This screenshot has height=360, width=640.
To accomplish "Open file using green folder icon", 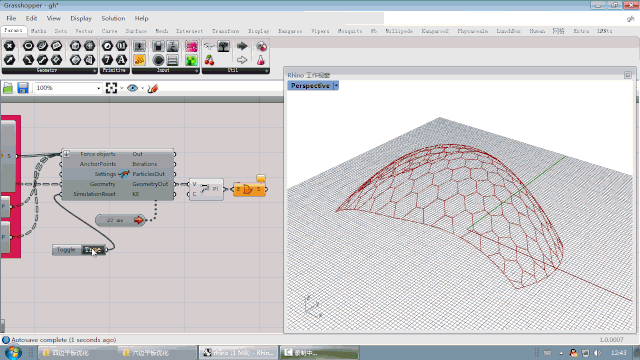I will click(x=8, y=88).
